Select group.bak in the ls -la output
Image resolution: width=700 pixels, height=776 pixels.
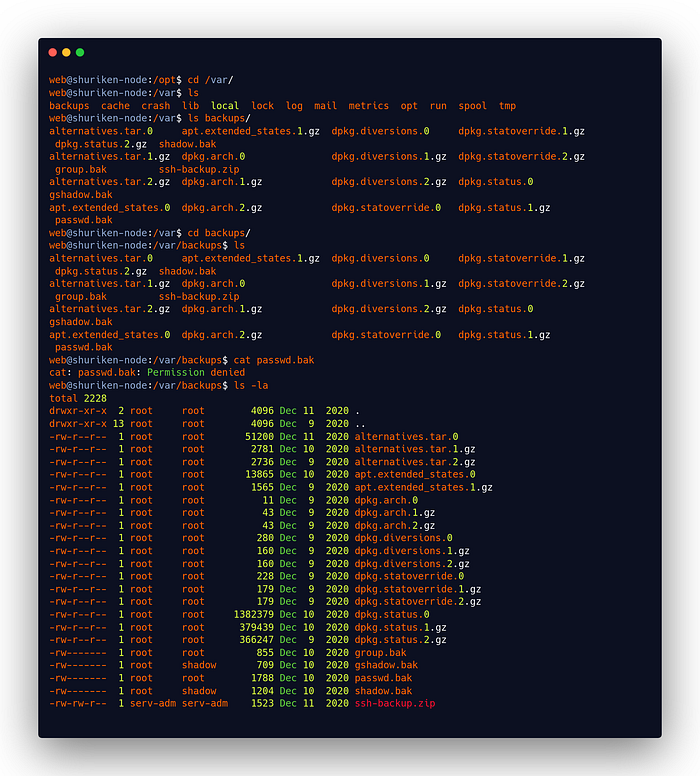pos(380,653)
